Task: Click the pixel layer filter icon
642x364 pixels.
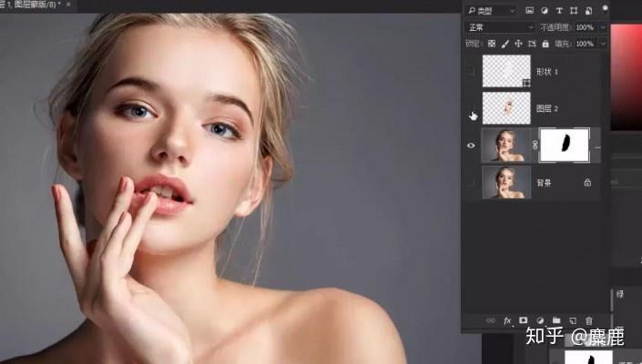Action: (x=529, y=11)
